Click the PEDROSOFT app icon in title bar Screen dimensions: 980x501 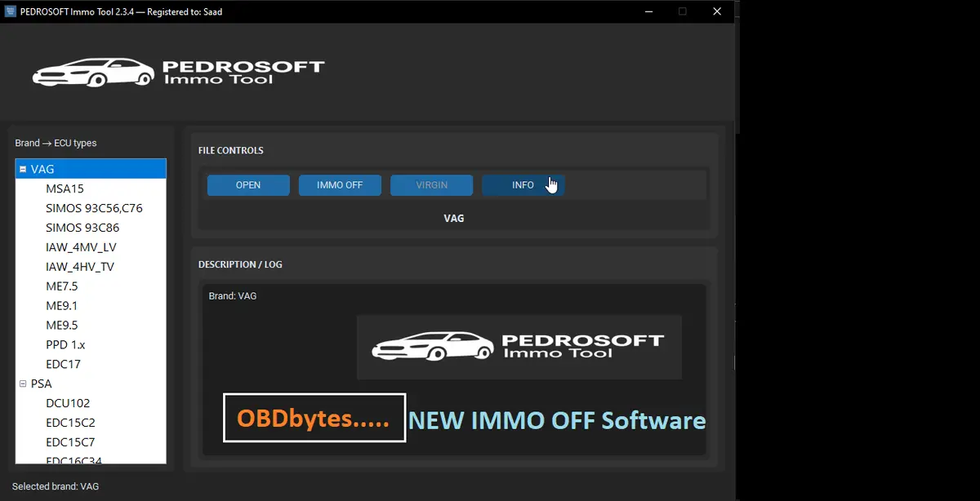[11, 11]
